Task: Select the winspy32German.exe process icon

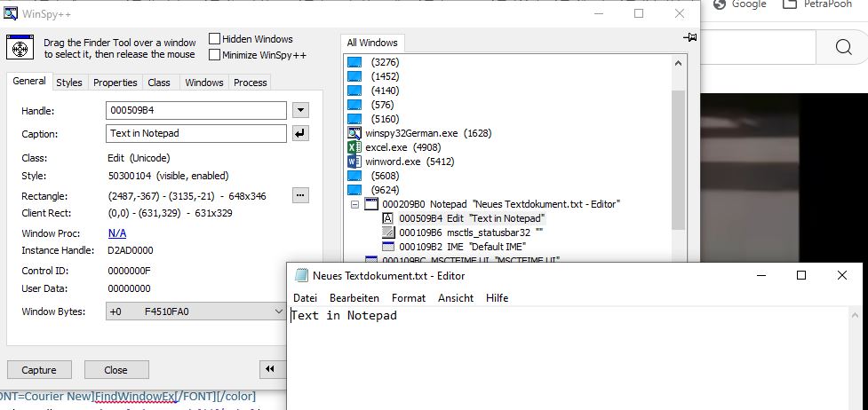Action: (354, 133)
